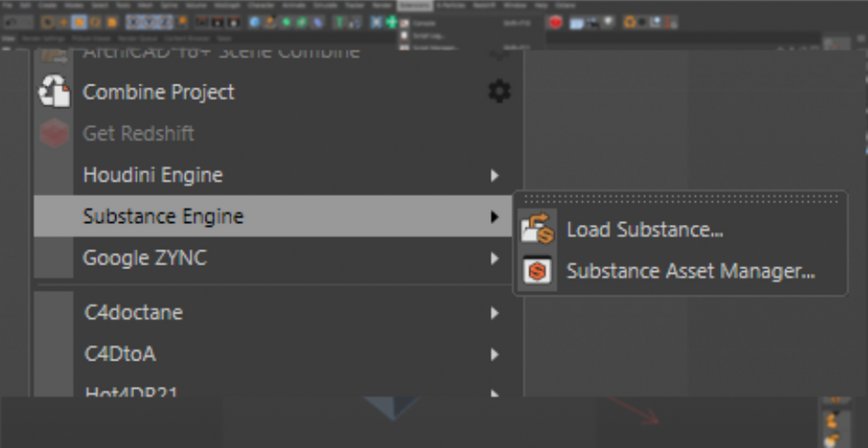Click the green Subdivision Surface icon
The width and height of the screenshot is (868, 448).
pos(286,22)
